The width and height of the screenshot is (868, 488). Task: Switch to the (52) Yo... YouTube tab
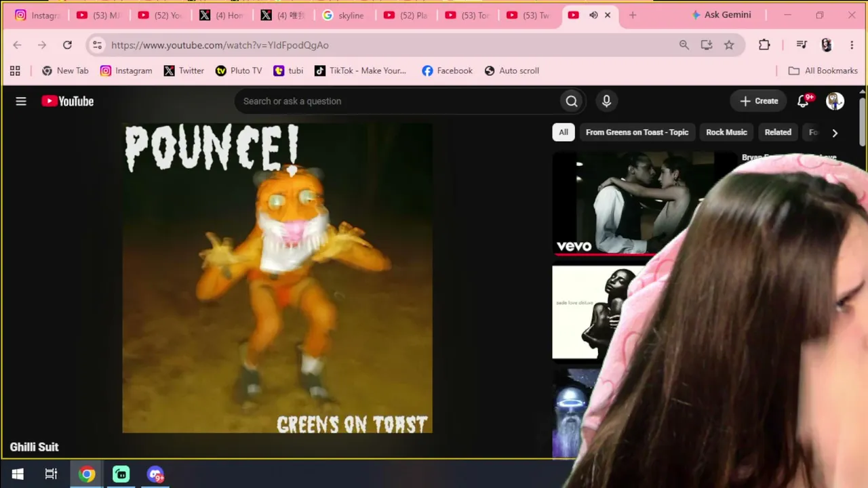[x=161, y=15]
